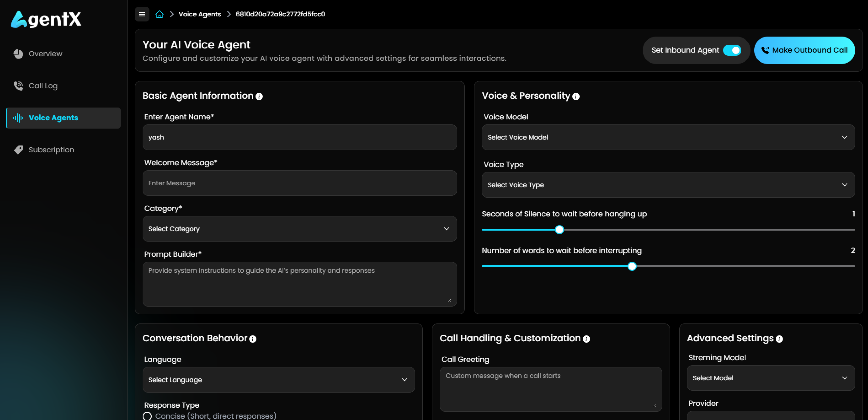Screen dimensions: 868x420
Task: Click info icon beside Voice & Personality
Action: [576, 97]
